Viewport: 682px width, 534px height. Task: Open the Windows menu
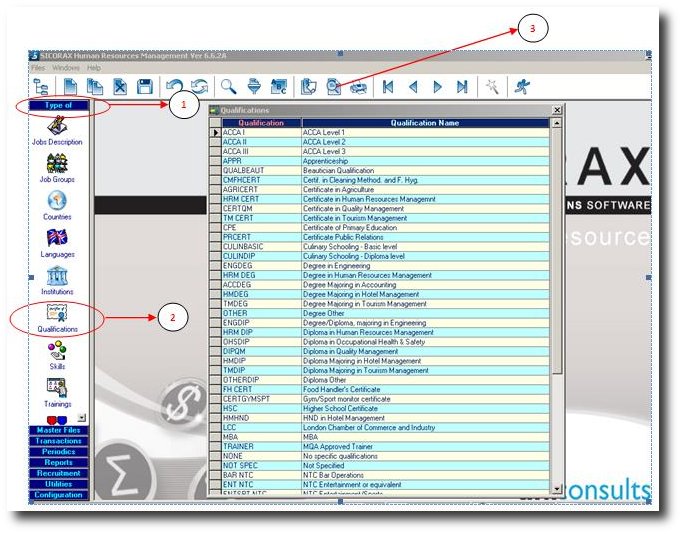click(66, 67)
